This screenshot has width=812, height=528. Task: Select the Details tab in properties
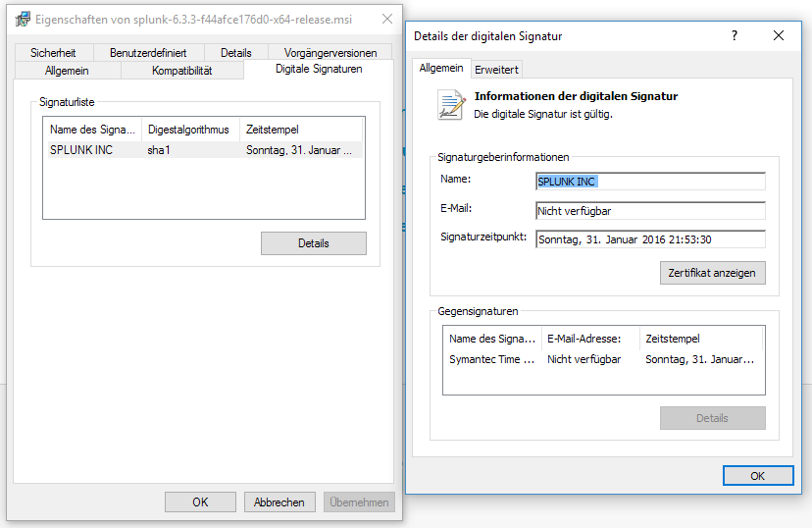pyautogui.click(x=236, y=53)
